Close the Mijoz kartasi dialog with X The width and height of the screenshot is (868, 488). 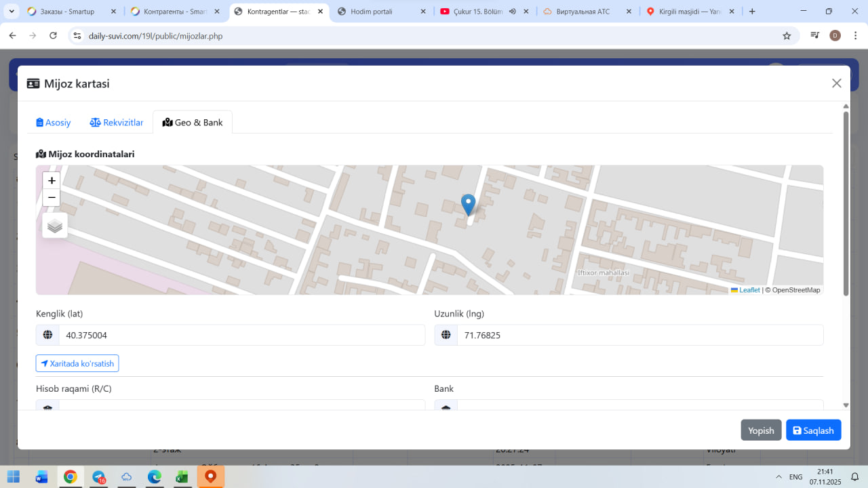click(836, 83)
